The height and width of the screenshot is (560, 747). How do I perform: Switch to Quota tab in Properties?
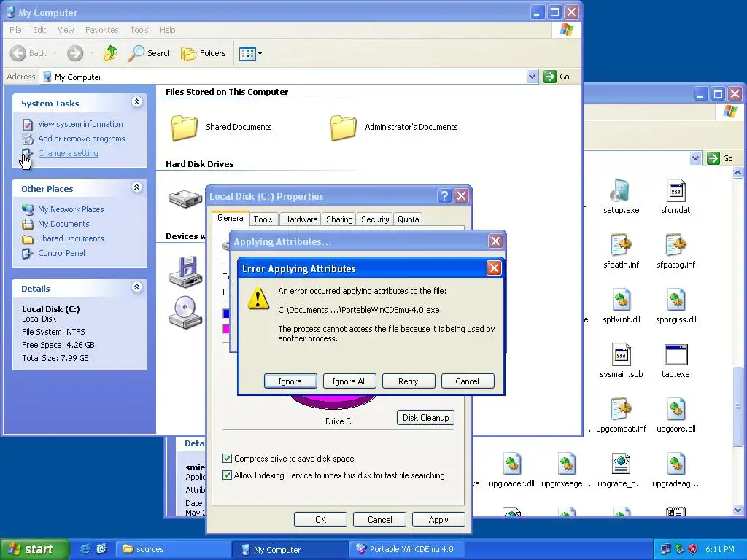(409, 219)
